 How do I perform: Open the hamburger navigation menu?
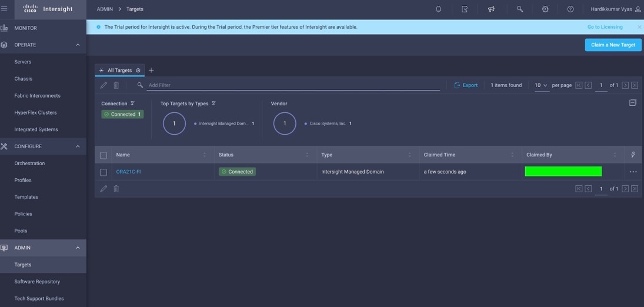coord(4,9)
